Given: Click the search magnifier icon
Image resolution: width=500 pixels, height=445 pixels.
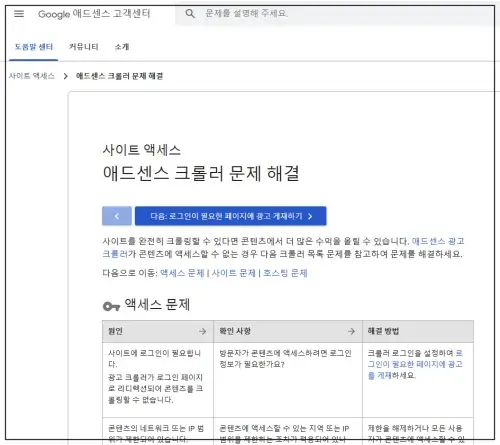Looking at the screenshot, I should click(190, 14).
